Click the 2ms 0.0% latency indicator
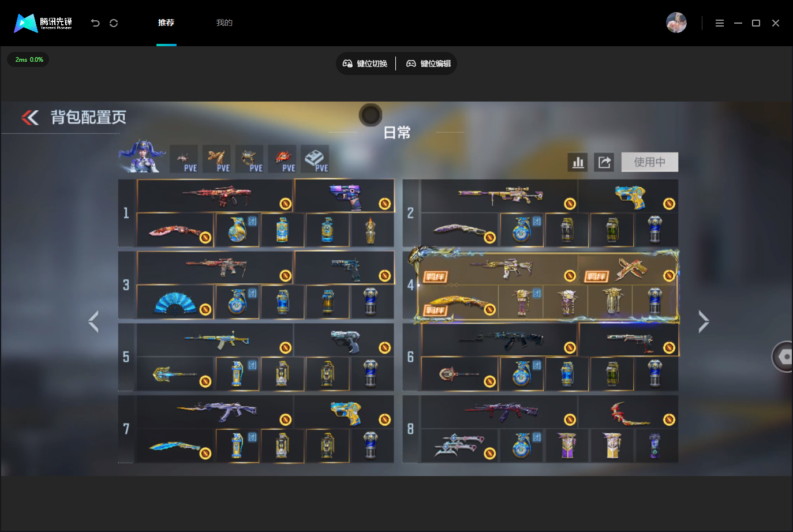The width and height of the screenshot is (793, 532). (x=29, y=59)
